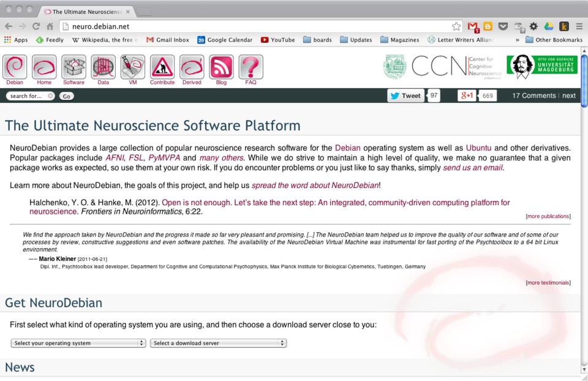The image size is (588, 381).
Task: Click the Go search button
Action: pyautogui.click(x=66, y=96)
